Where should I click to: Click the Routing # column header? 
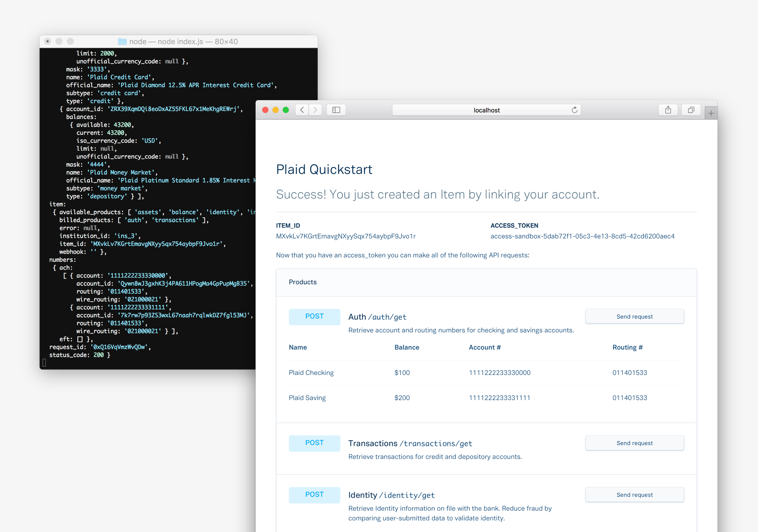627,347
